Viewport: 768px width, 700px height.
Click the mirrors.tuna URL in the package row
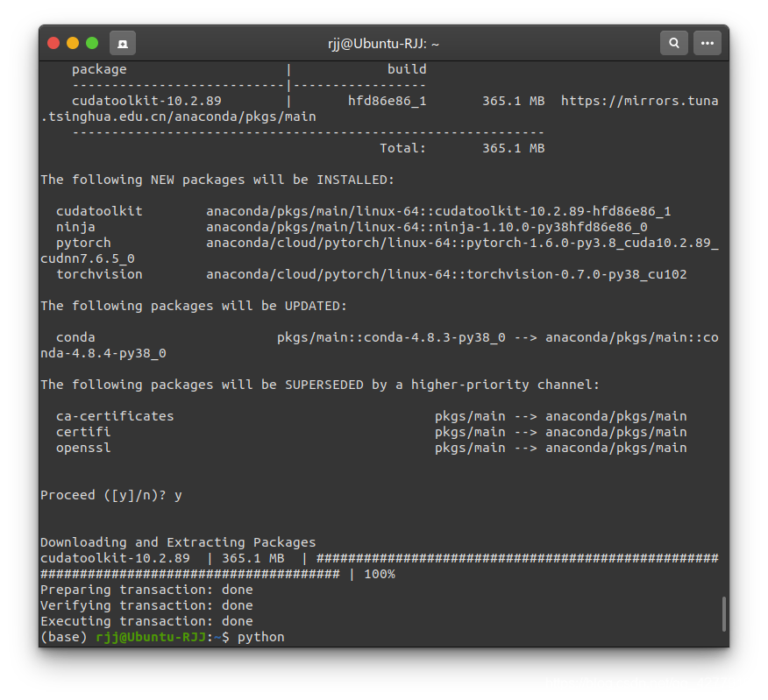pyautogui.click(x=639, y=101)
